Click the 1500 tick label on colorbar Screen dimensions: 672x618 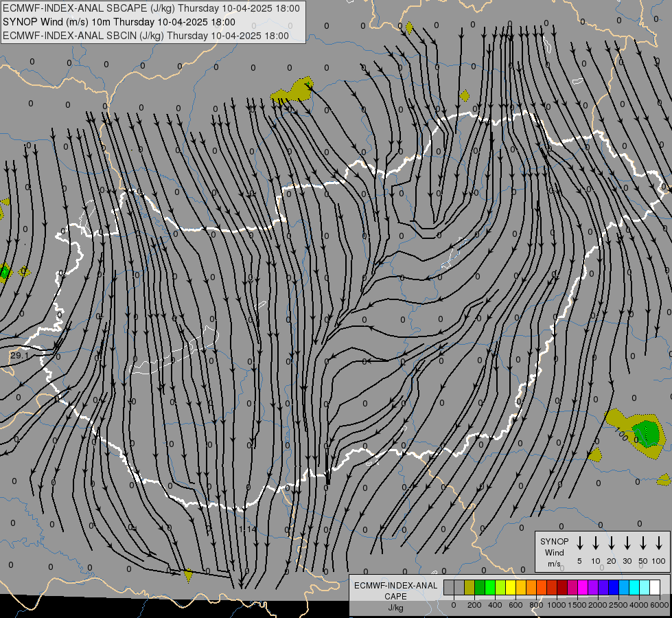[x=577, y=605]
